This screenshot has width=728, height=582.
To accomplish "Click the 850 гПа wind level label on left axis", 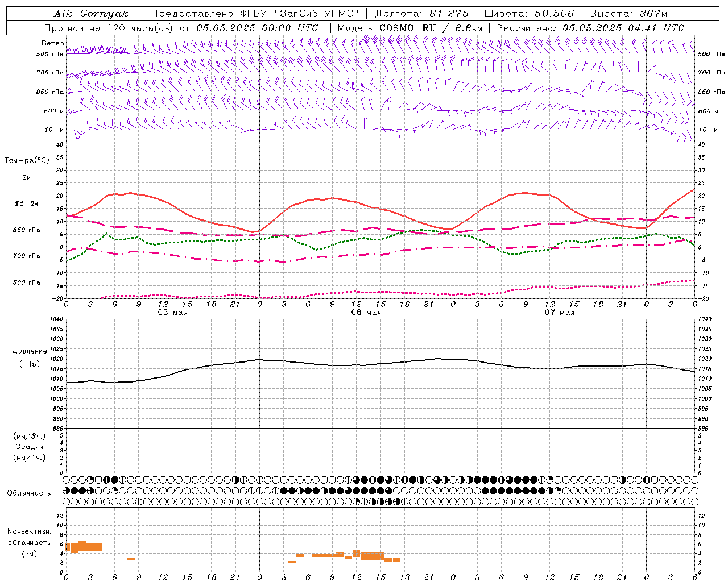I will (50, 92).
